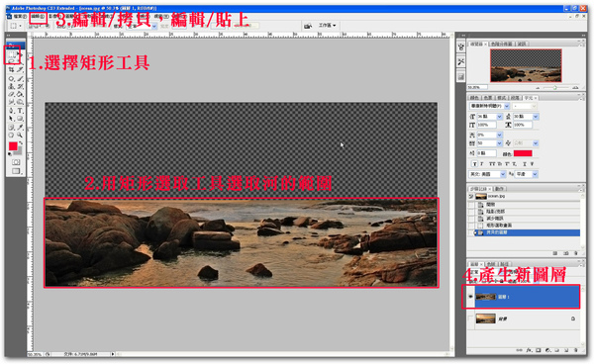Select the Brush tool
The width and height of the screenshot is (594, 364).
point(20,78)
